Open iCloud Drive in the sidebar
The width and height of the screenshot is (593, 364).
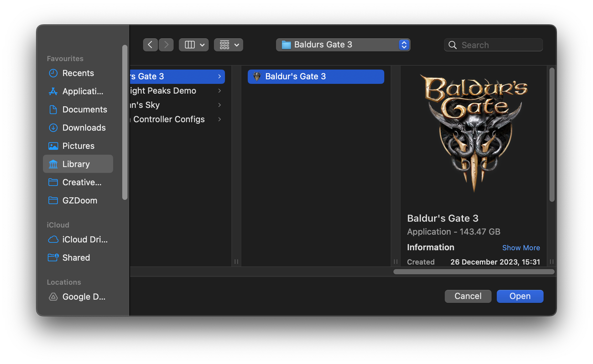[78, 240]
